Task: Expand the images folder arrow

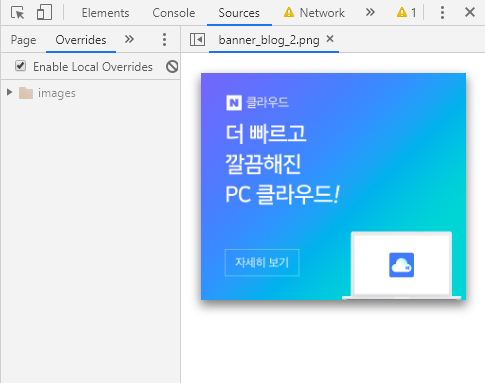Action: pyautogui.click(x=9, y=92)
